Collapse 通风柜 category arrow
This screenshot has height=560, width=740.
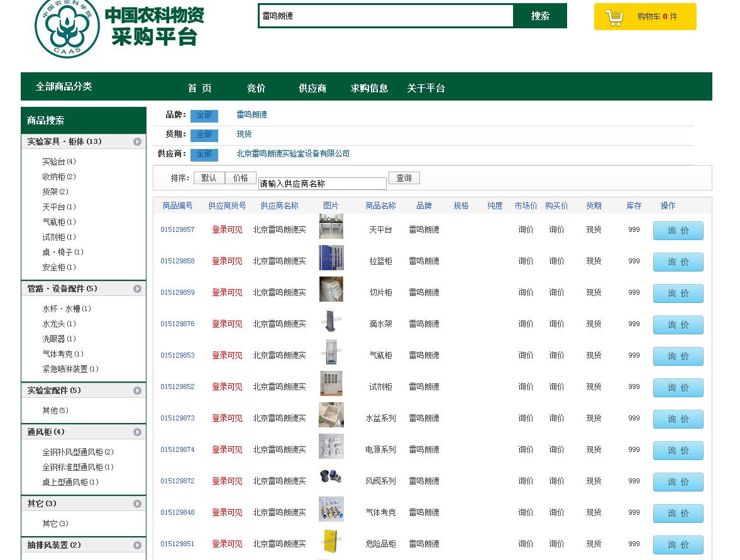pos(137,432)
